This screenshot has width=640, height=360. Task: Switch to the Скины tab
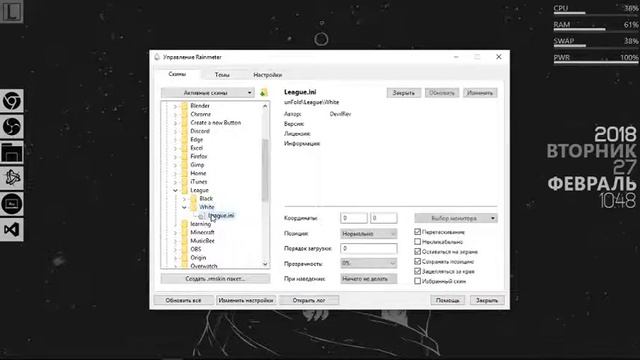pos(177,74)
